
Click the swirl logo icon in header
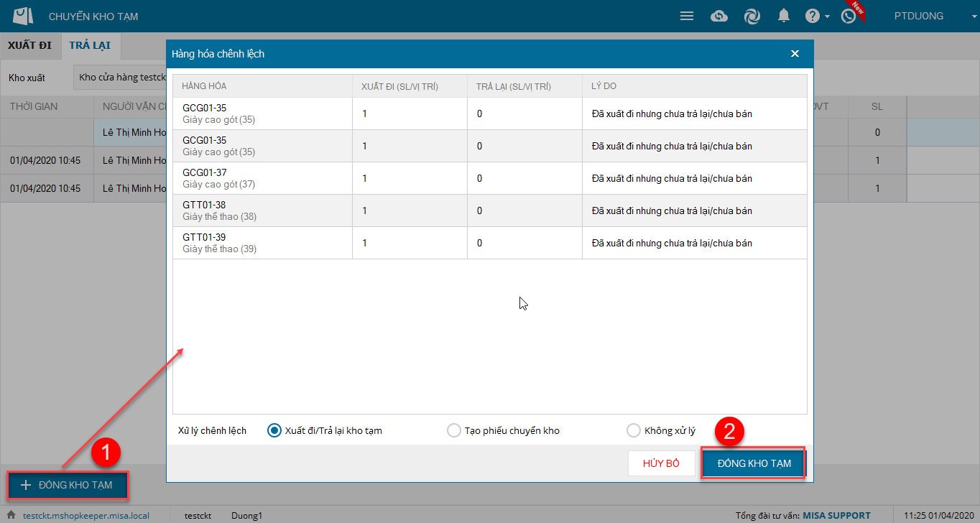click(752, 16)
